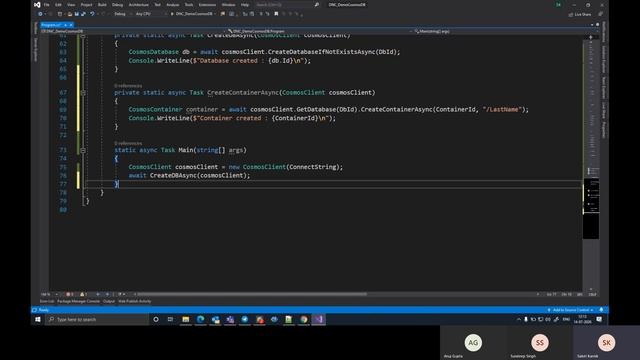This screenshot has height=360, width=640.
Task: Click references link above Main method
Action: 128,143
